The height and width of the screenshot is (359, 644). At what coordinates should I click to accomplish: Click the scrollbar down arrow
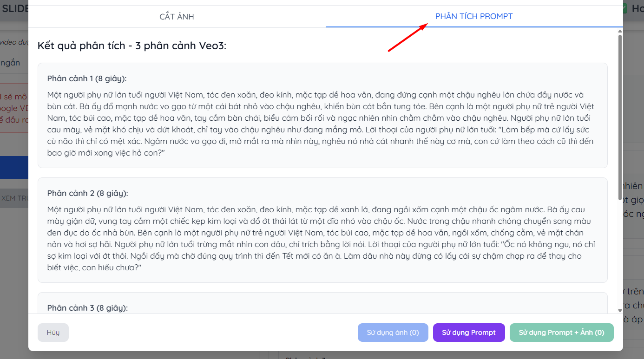[x=620, y=310]
